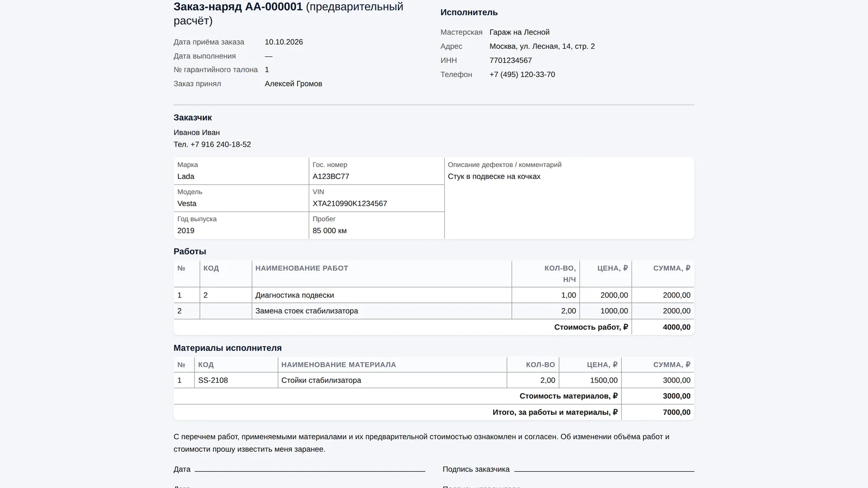Click the warranty card label "№ гарантийного талона"
This screenshot has width=868, height=488.
pos(215,69)
